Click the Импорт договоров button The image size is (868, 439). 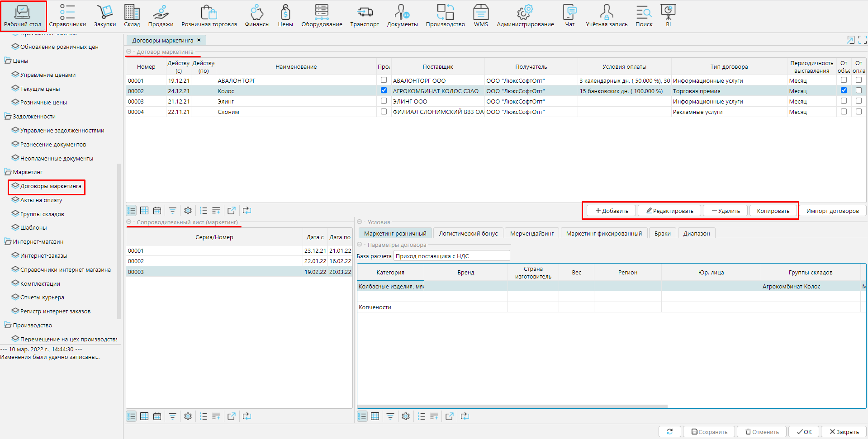[x=832, y=211]
